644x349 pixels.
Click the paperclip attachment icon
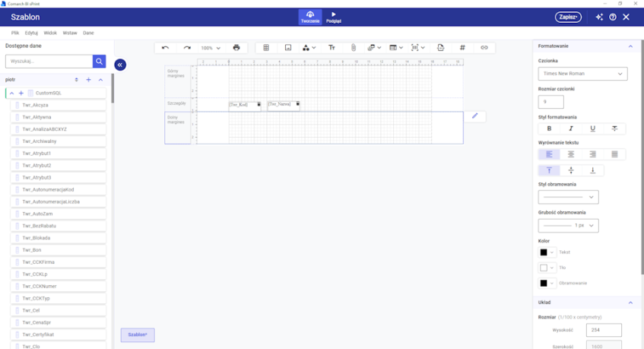(353, 48)
